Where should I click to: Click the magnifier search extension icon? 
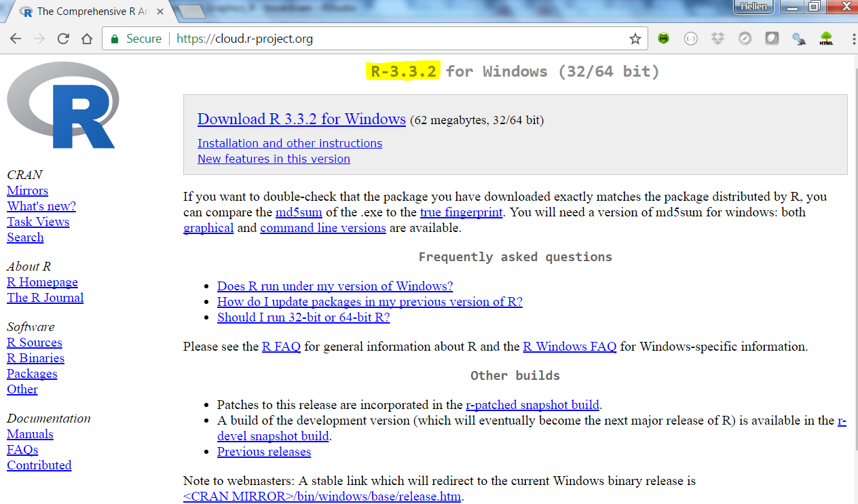tap(799, 39)
